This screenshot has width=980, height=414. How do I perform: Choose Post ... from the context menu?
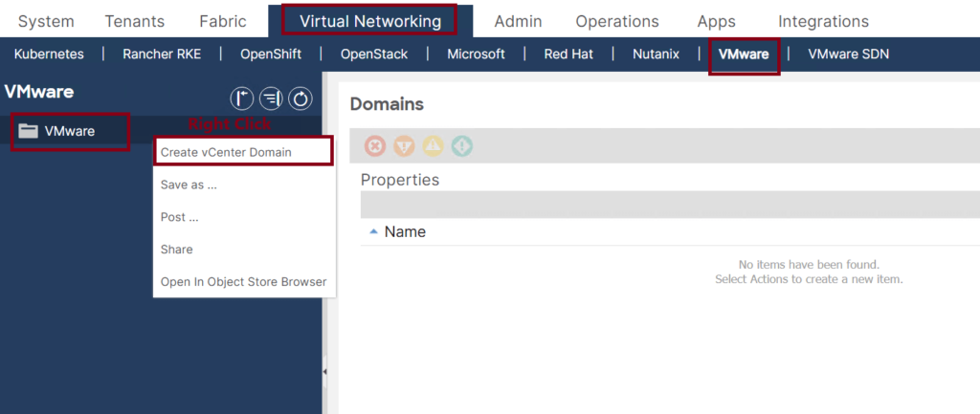(x=179, y=217)
